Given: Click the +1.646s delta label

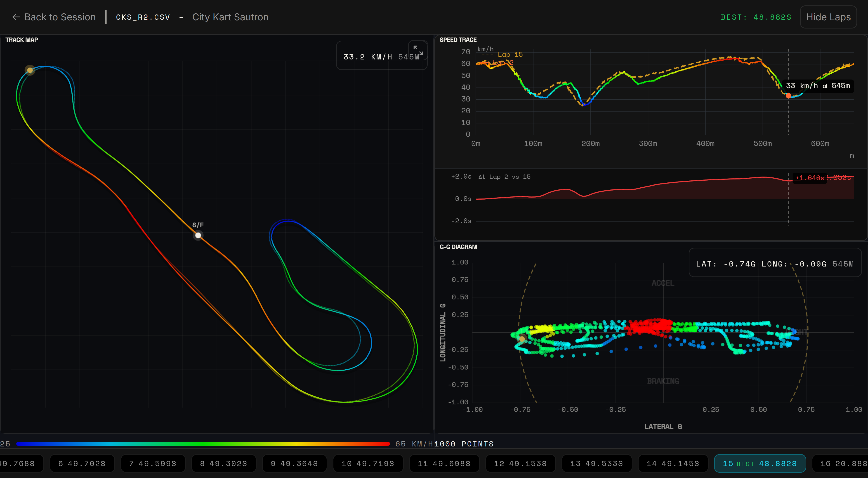Looking at the screenshot, I should 809,178.
